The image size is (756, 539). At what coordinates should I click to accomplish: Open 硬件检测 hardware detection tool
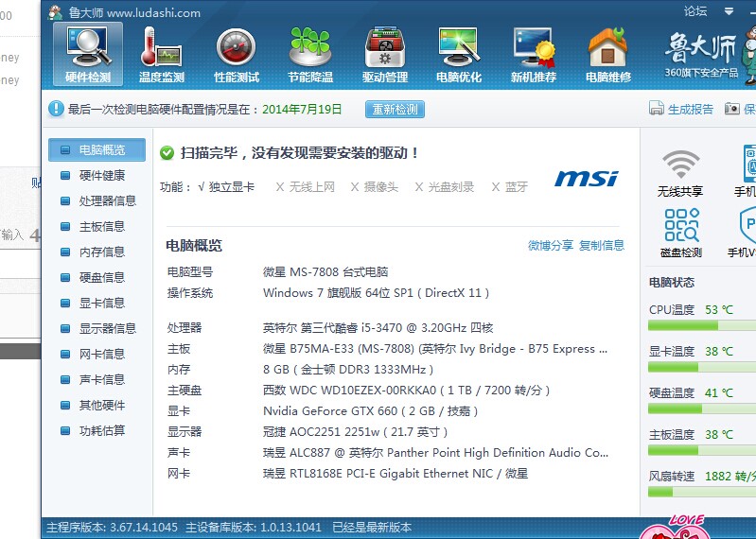[88, 55]
